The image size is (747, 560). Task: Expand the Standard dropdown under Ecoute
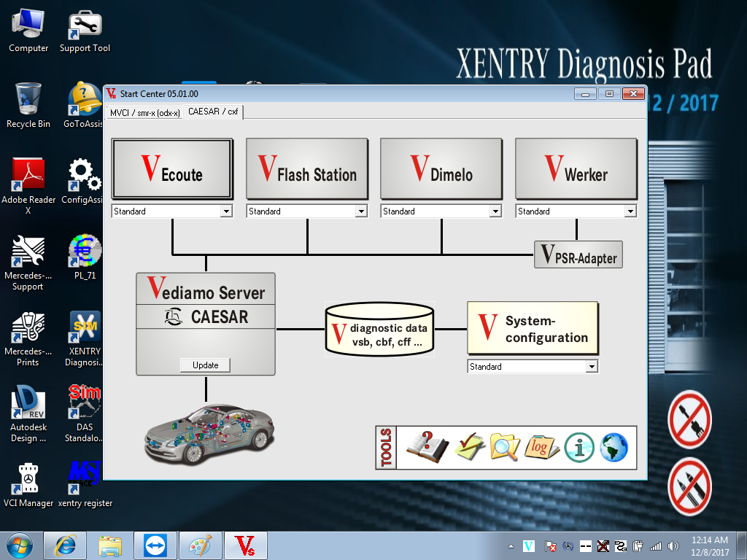click(226, 211)
